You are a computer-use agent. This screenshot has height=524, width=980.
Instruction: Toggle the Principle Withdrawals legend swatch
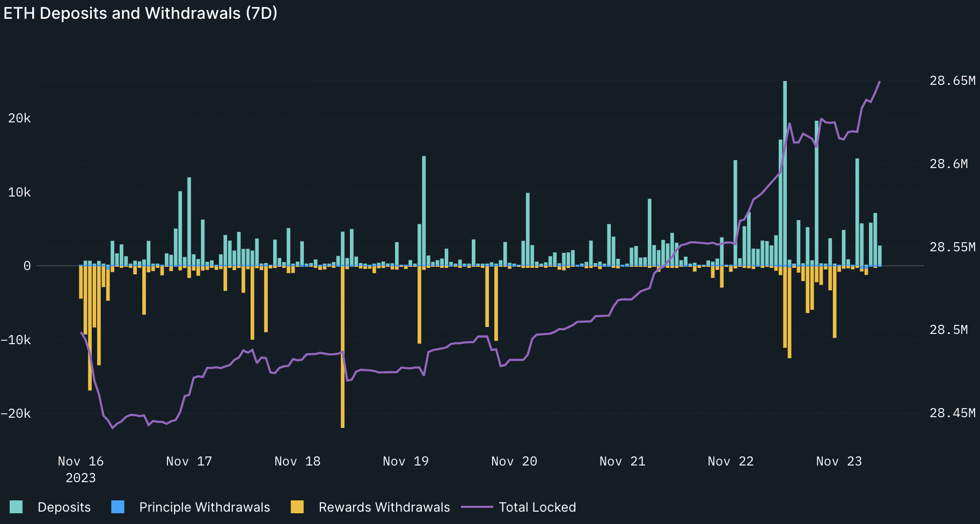pyautogui.click(x=118, y=507)
